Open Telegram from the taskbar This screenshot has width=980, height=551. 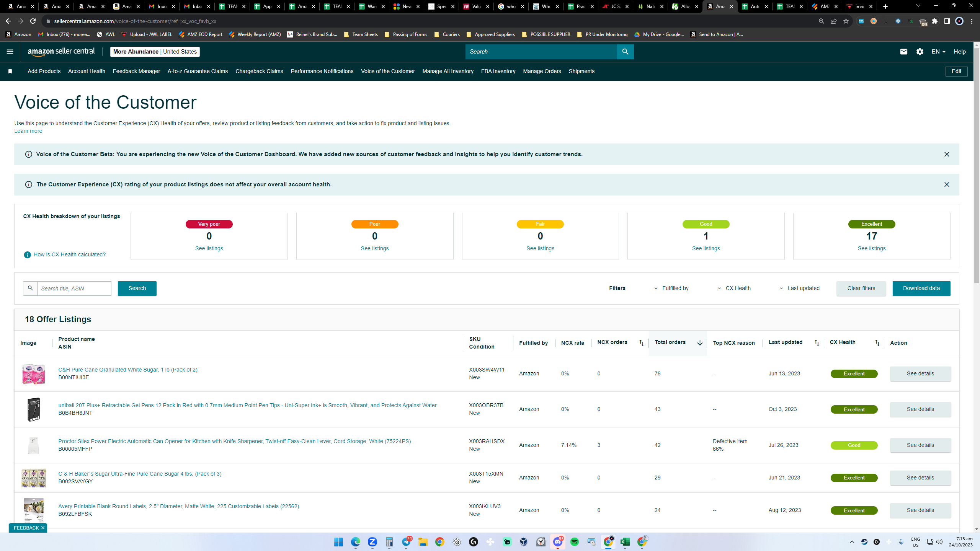tap(406, 542)
